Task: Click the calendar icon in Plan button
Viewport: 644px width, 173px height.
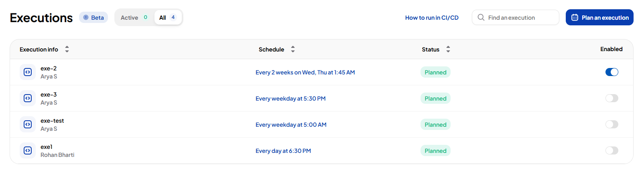Action: (575, 17)
